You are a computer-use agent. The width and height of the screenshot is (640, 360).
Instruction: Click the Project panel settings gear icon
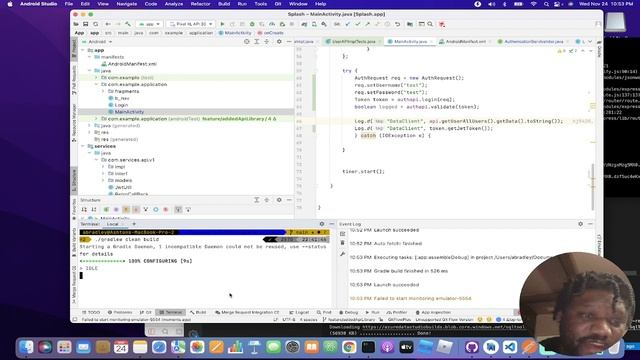(279, 42)
